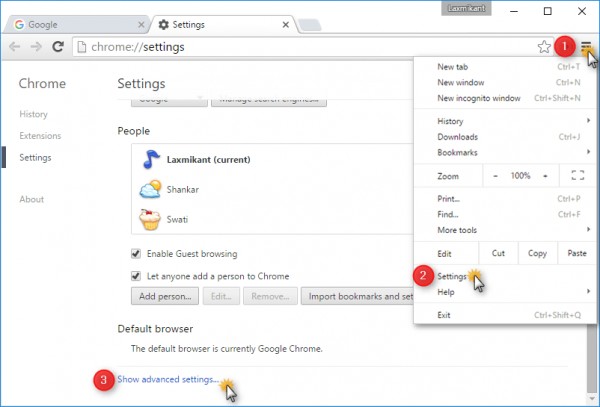Screen dimensions: 600x407
Task: Click the forward navigation arrow
Action: tap(36, 47)
